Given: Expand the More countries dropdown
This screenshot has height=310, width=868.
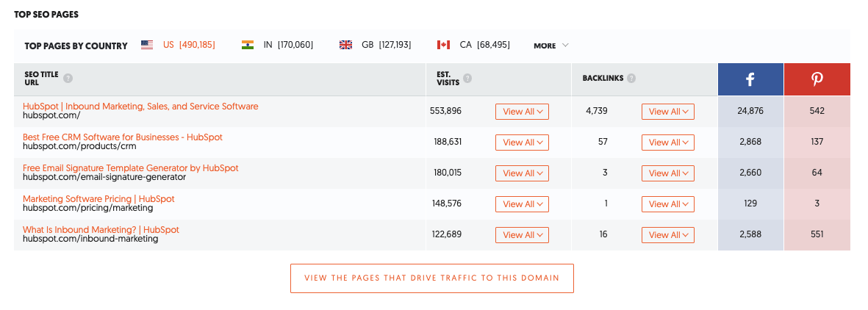Looking at the screenshot, I should pyautogui.click(x=551, y=46).
